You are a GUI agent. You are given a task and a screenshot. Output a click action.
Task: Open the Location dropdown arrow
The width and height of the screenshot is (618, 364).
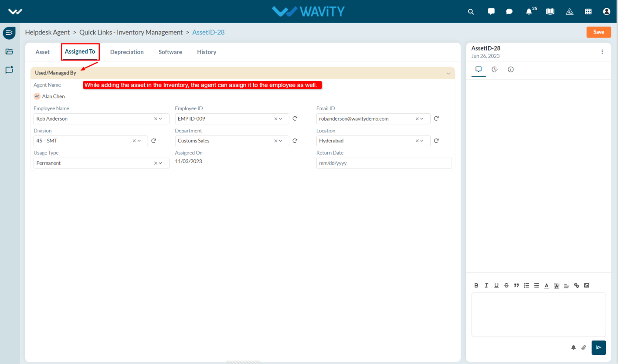pos(421,141)
